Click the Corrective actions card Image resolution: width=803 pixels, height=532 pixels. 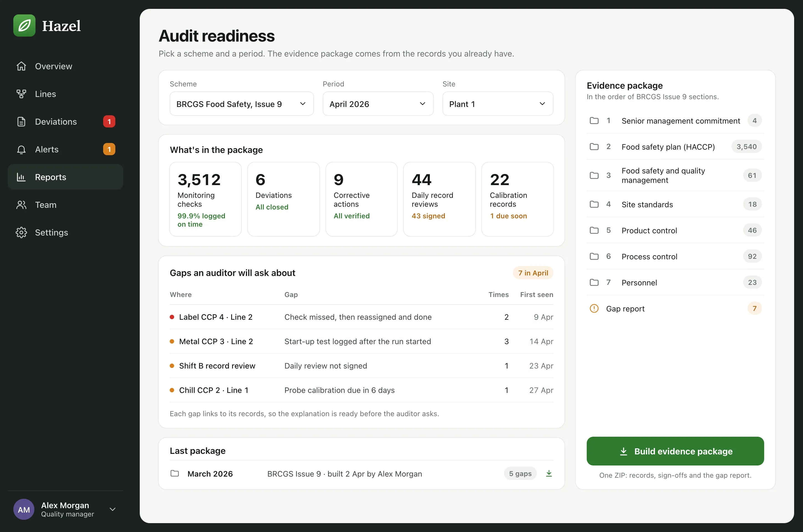361,199
